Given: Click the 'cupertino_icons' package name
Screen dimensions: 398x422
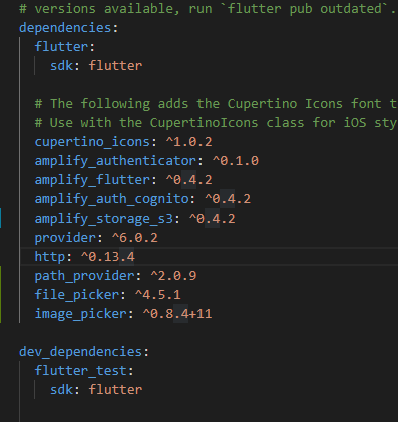Looking at the screenshot, I should (x=92, y=142).
